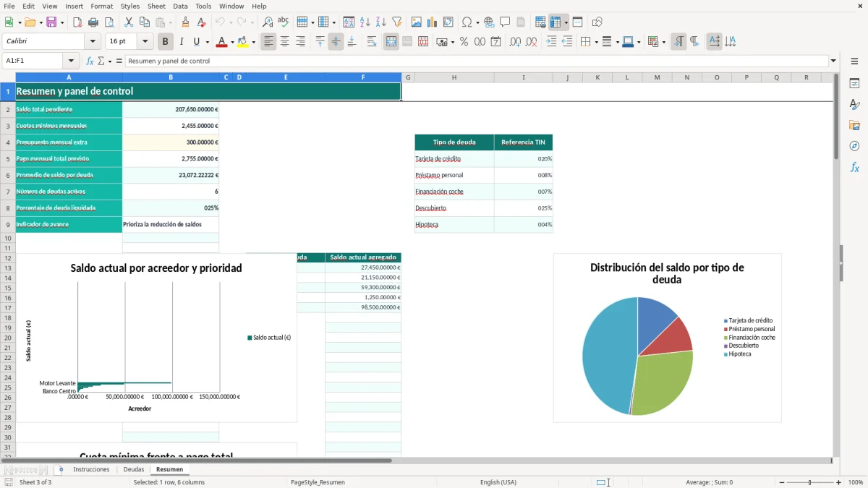
Task: Open the font color dropdown arrow
Action: [x=231, y=42]
